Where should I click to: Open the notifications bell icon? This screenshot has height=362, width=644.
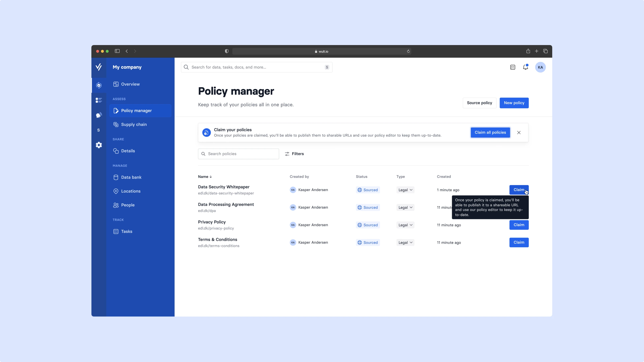[525, 67]
